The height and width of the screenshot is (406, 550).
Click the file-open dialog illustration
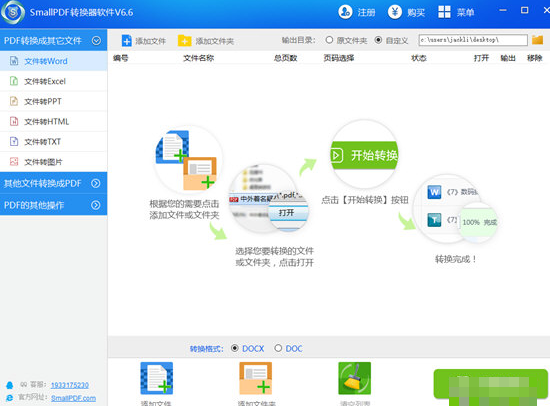[x=269, y=199]
